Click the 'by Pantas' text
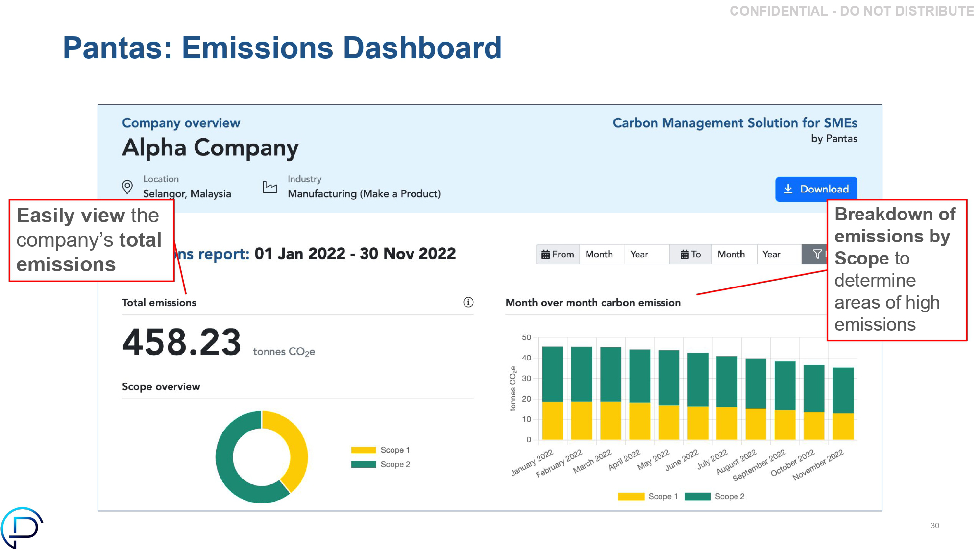The width and height of the screenshot is (980, 551). tap(834, 139)
